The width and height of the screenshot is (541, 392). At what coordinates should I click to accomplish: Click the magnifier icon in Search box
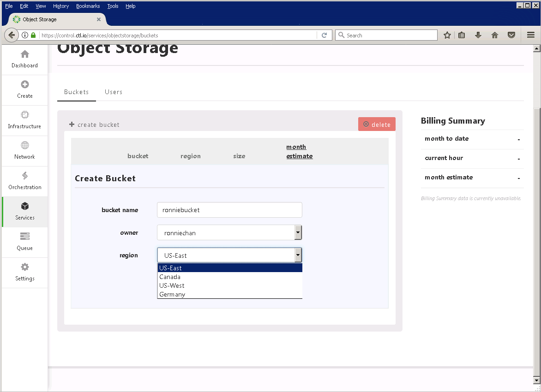[341, 35]
